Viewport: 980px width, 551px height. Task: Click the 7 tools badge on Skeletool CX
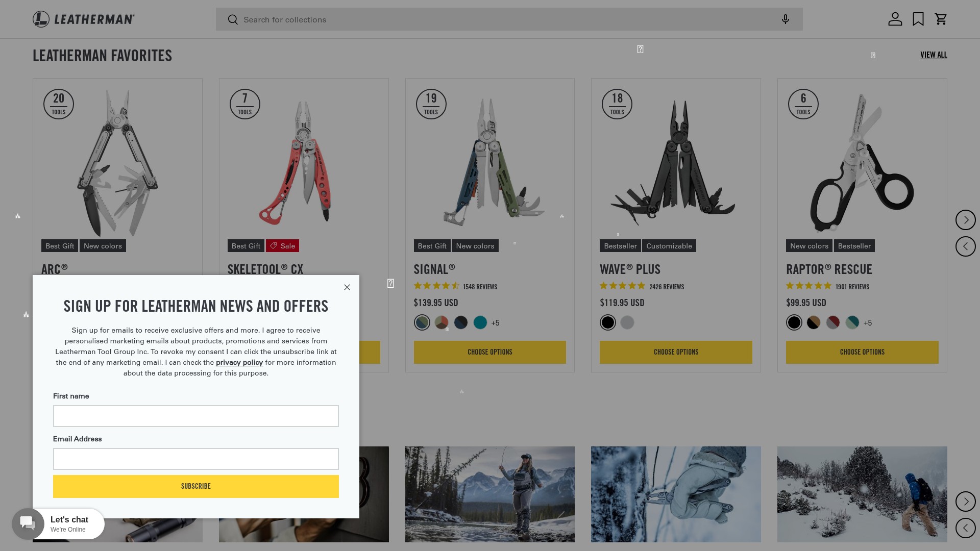point(245,104)
